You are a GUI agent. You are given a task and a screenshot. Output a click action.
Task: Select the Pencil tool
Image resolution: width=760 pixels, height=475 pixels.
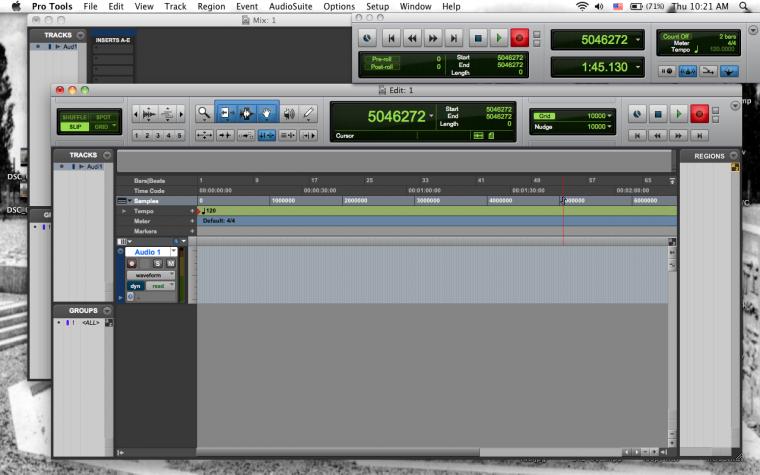click(308, 113)
